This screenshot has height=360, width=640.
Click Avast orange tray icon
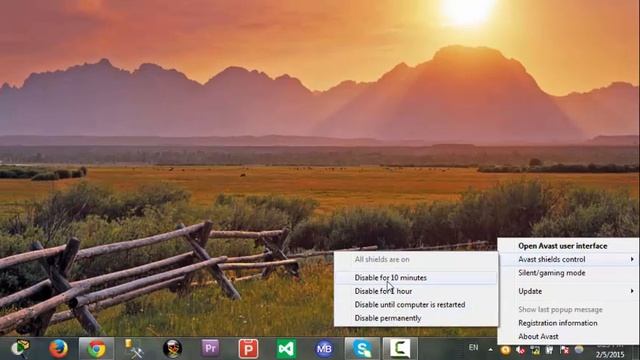click(505, 349)
